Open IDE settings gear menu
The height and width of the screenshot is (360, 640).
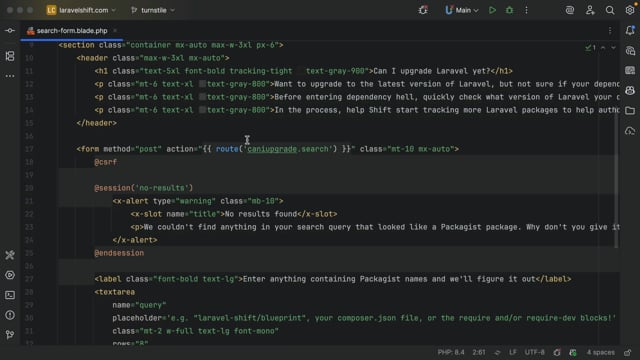pos(630,10)
